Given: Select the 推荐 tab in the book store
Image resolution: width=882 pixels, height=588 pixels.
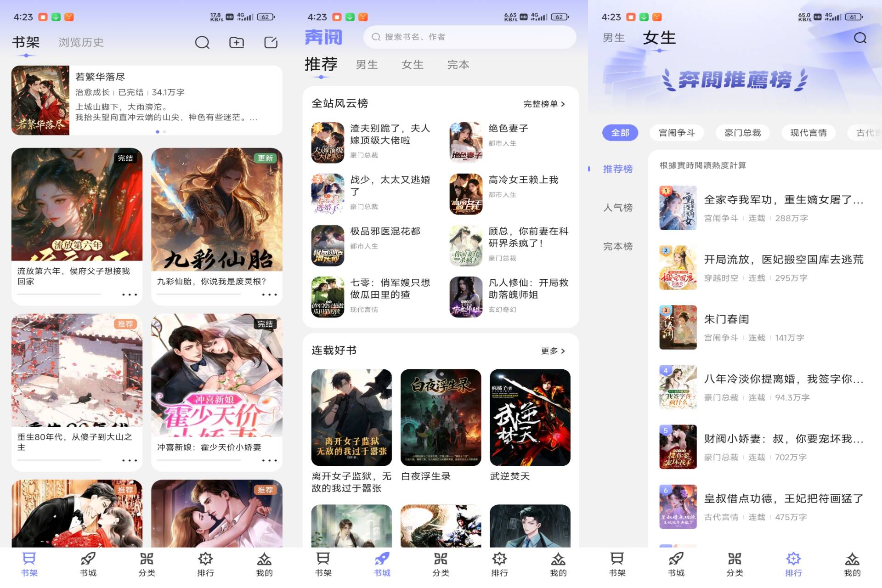Looking at the screenshot, I should click(321, 64).
